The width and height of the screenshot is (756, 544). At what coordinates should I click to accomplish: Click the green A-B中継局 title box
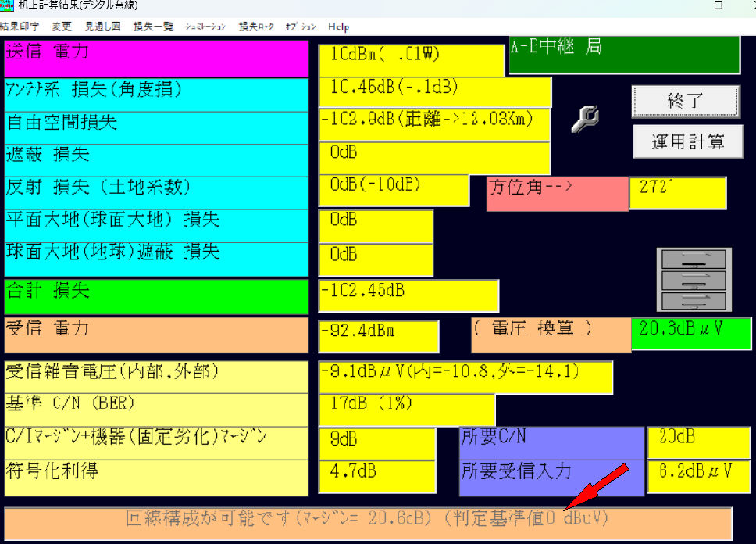click(x=624, y=53)
